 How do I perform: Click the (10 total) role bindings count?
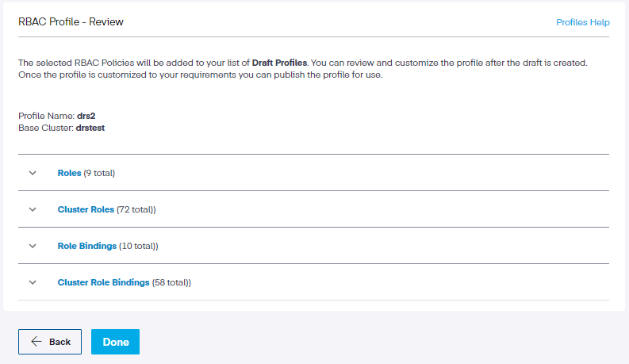coord(138,246)
